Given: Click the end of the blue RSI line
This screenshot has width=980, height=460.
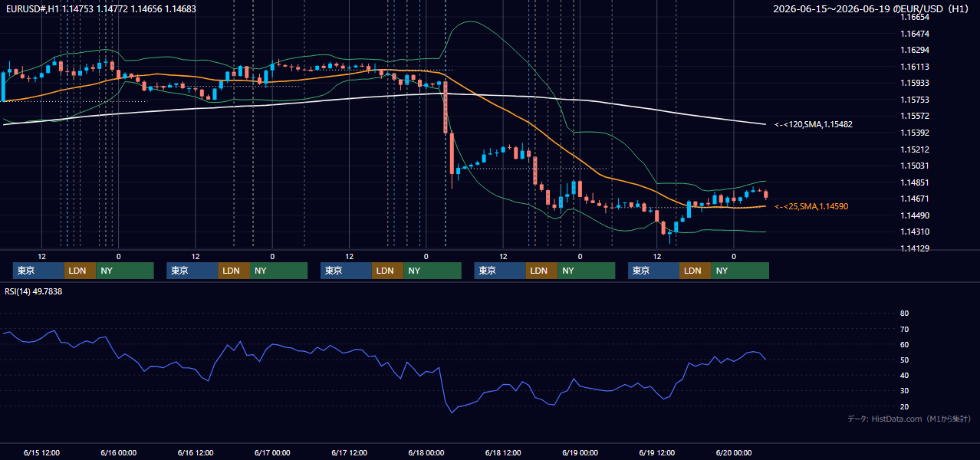Looking at the screenshot, I should 765,360.
